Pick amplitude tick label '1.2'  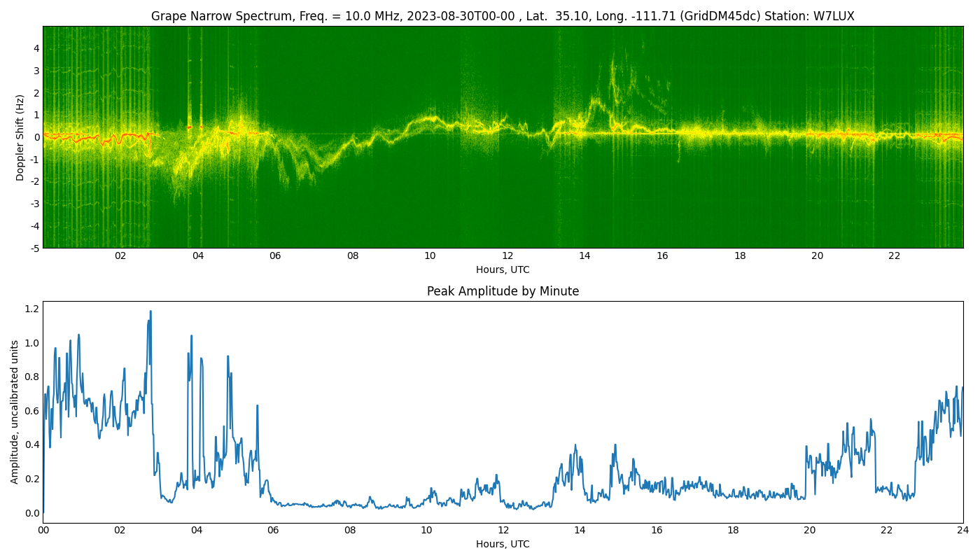pyautogui.click(x=32, y=309)
